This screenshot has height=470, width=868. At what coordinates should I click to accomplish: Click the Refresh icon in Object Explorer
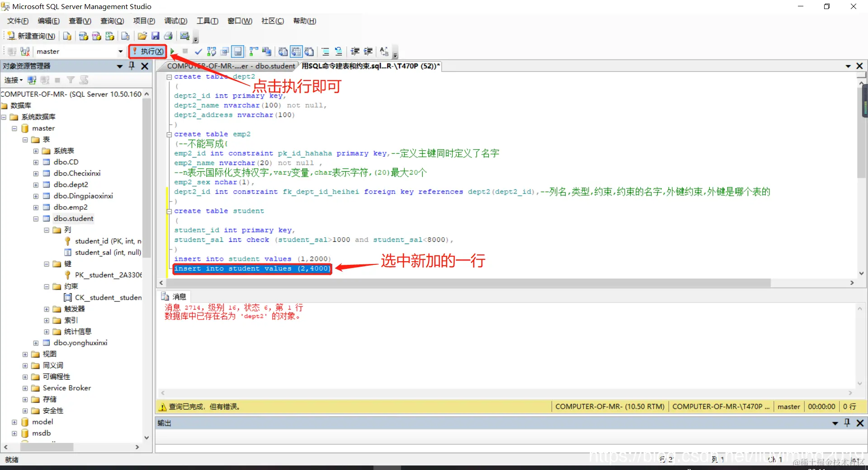click(x=84, y=80)
